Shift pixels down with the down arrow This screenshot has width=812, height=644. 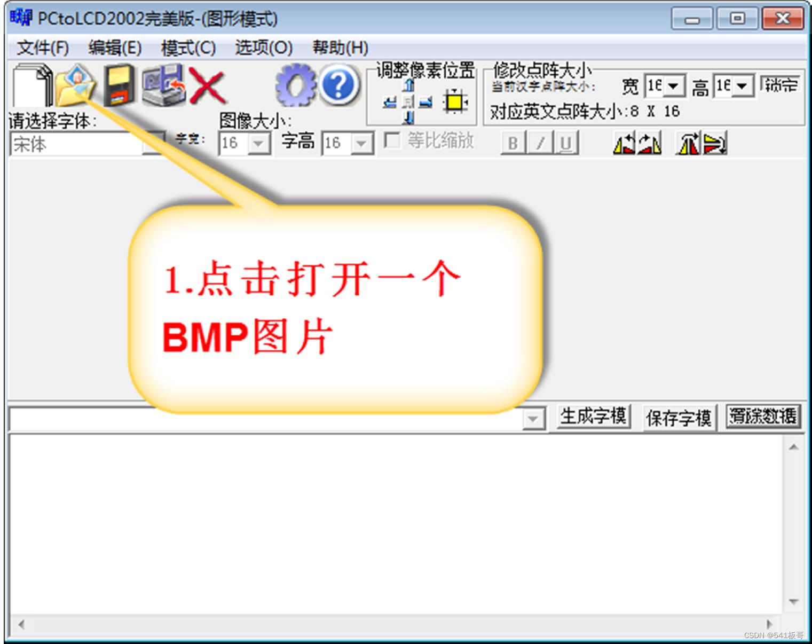tap(409, 117)
